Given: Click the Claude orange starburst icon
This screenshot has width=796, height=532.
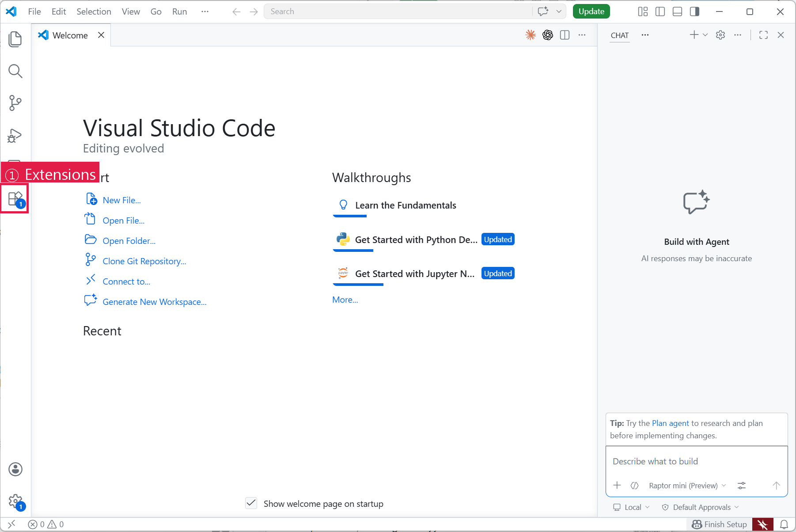Looking at the screenshot, I should pyautogui.click(x=531, y=35).
